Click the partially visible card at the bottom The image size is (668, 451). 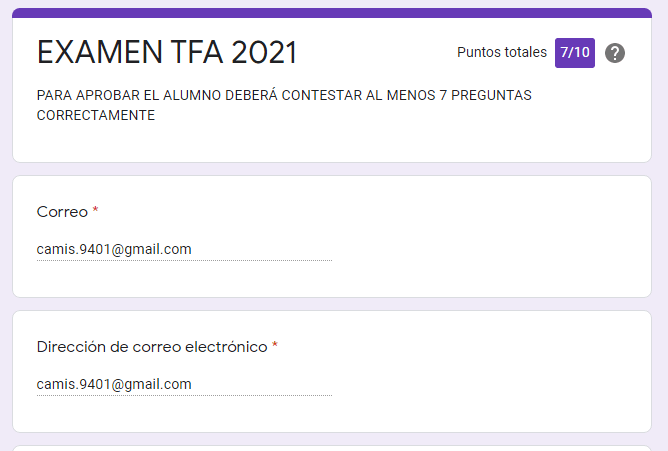point(332,447)
